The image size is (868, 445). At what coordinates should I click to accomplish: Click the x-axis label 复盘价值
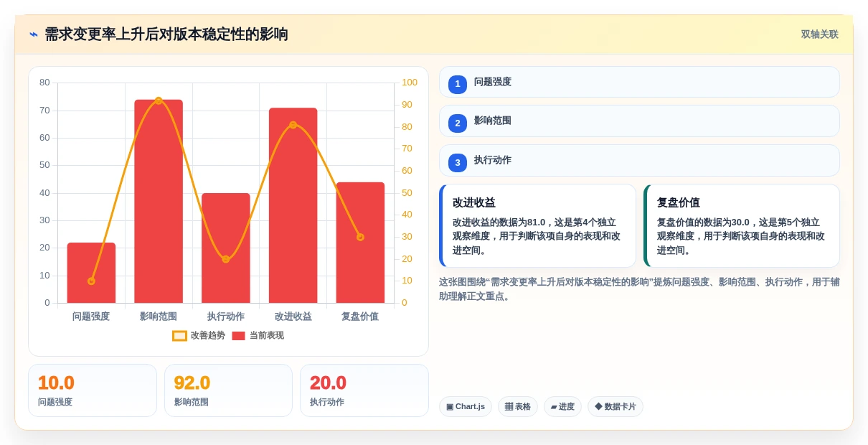360,317
